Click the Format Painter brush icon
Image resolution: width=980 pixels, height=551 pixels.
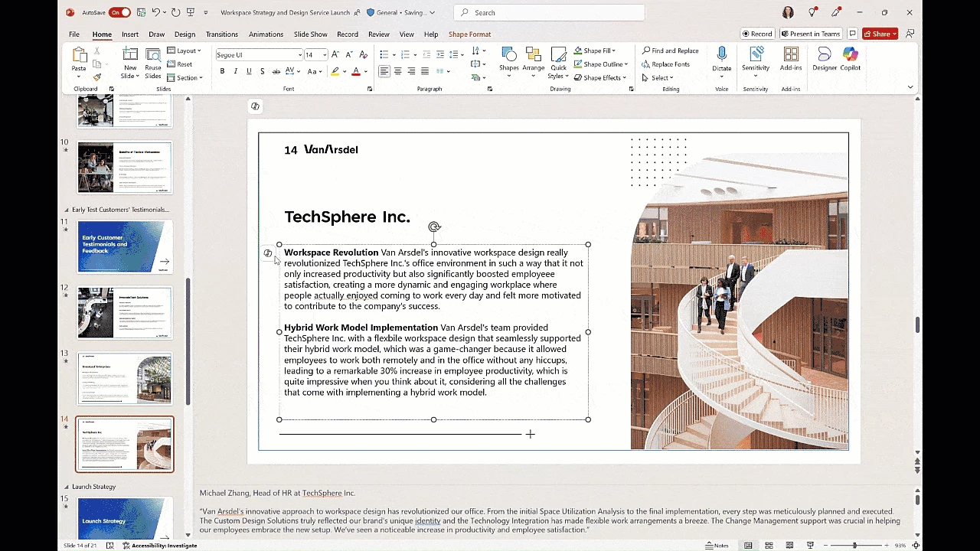tap(97, 77)
